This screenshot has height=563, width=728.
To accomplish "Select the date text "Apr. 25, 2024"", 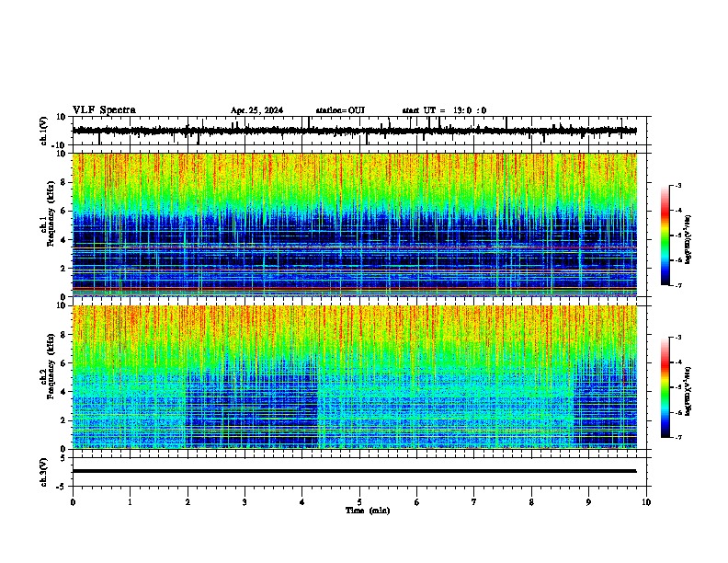I will pyautogui.click(x=256, y=110).
